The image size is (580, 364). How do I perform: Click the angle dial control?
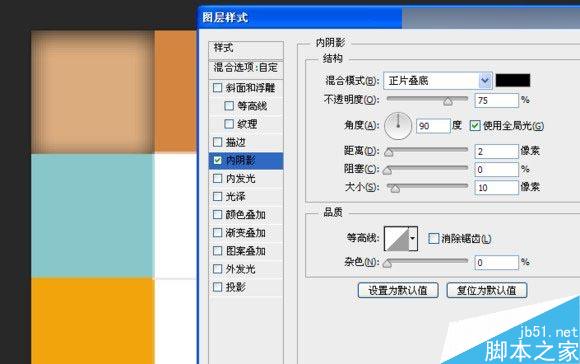398,126
